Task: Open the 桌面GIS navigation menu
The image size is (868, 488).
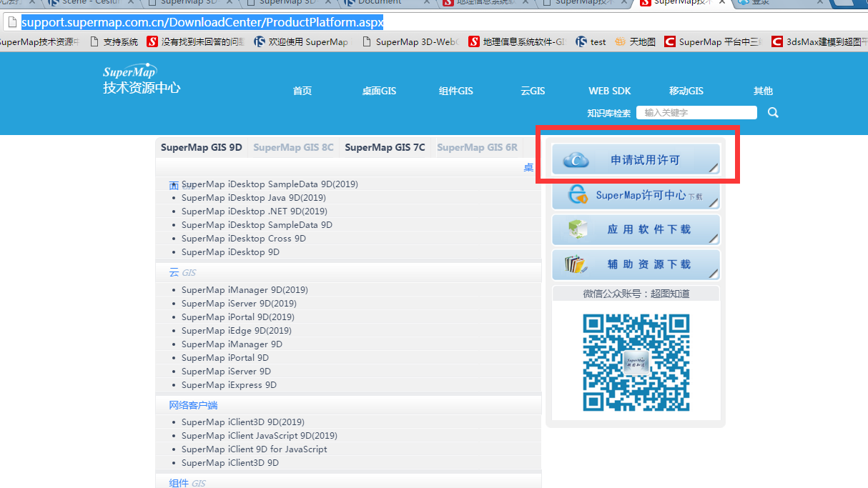Action: [x=379, y=91]
